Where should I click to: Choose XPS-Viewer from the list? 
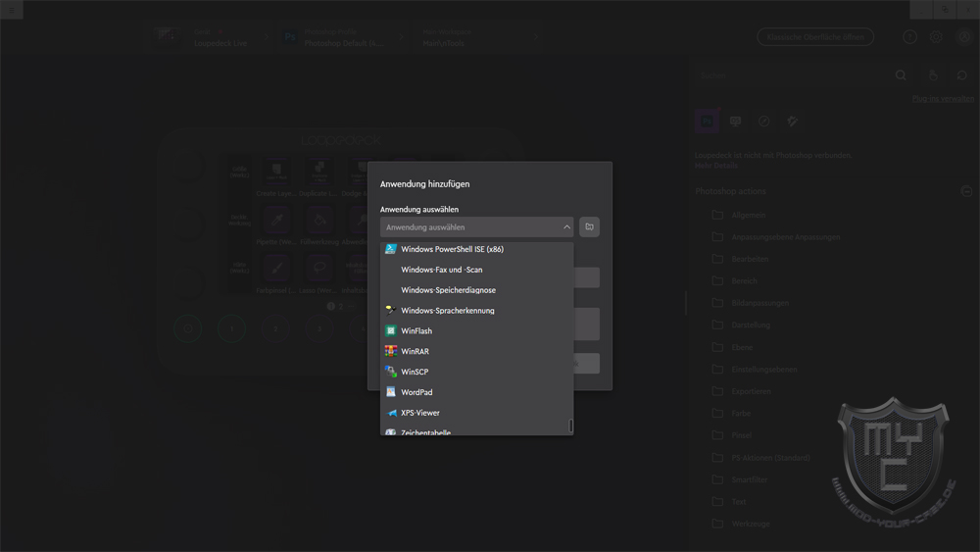point(476,413)
